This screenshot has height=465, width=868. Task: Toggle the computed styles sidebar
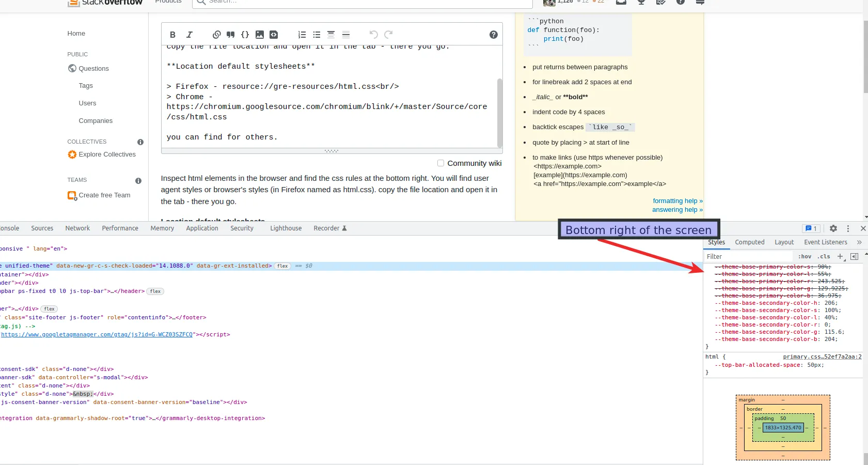pos(855,256)
